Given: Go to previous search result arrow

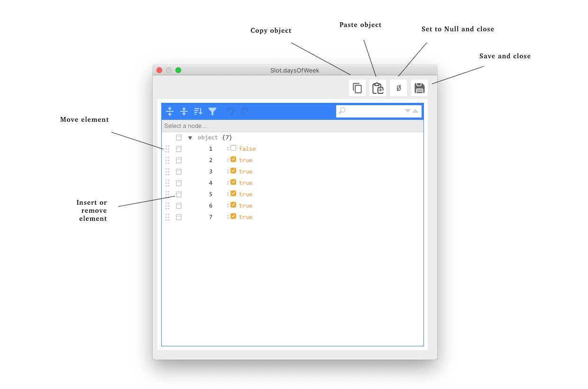Looking at the screenshot, I should 415,111.
